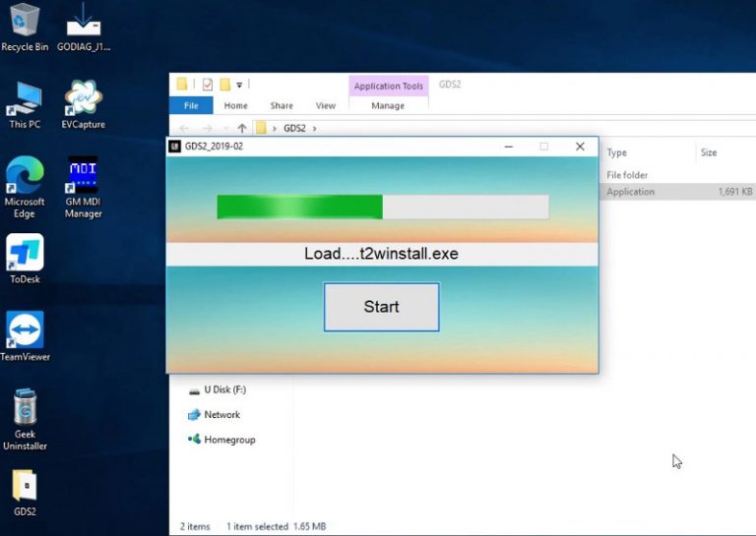The image size is (756, 536).
Task: Select the ToDesk desktop shortcut
Action: tap(25, 254)
